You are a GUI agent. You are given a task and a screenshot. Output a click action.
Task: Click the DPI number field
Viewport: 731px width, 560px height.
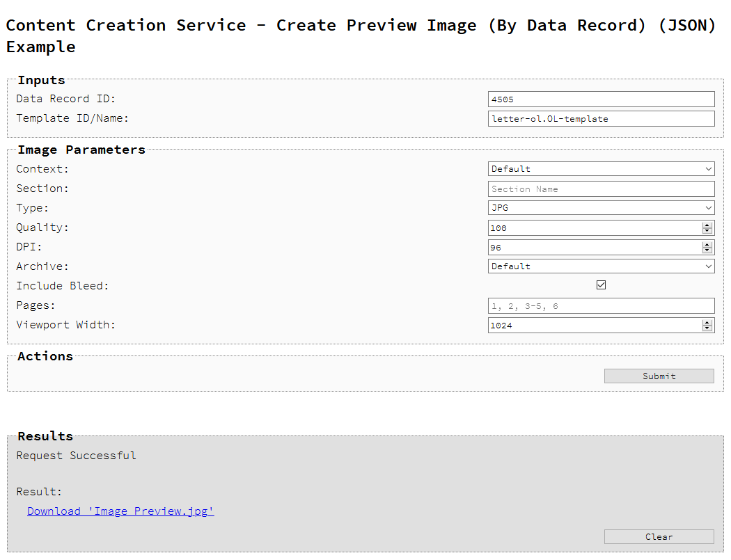tap(601, 248)
